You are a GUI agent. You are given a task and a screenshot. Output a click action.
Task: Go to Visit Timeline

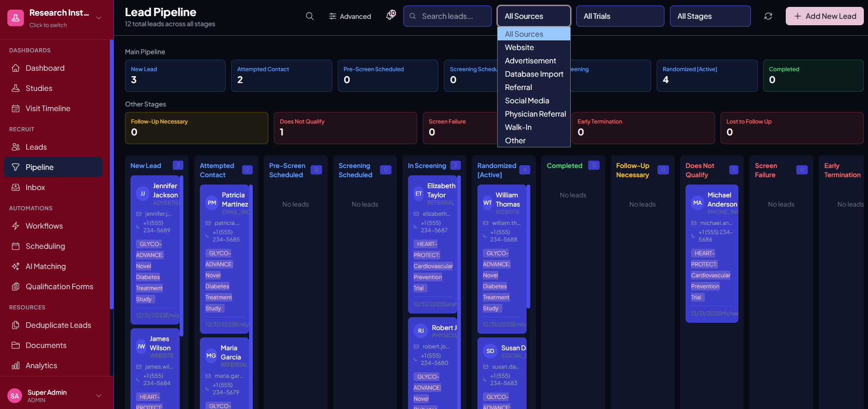[x=53, y=108]
